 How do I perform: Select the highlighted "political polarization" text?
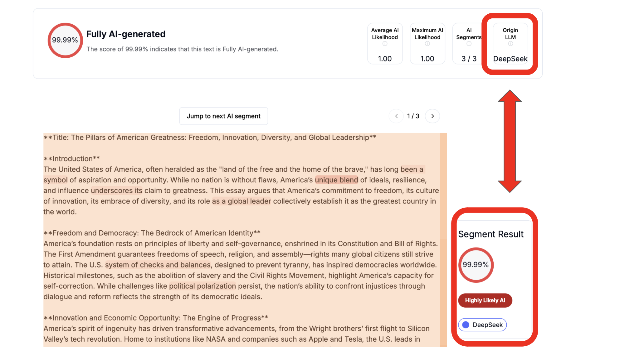pos(202,286)
